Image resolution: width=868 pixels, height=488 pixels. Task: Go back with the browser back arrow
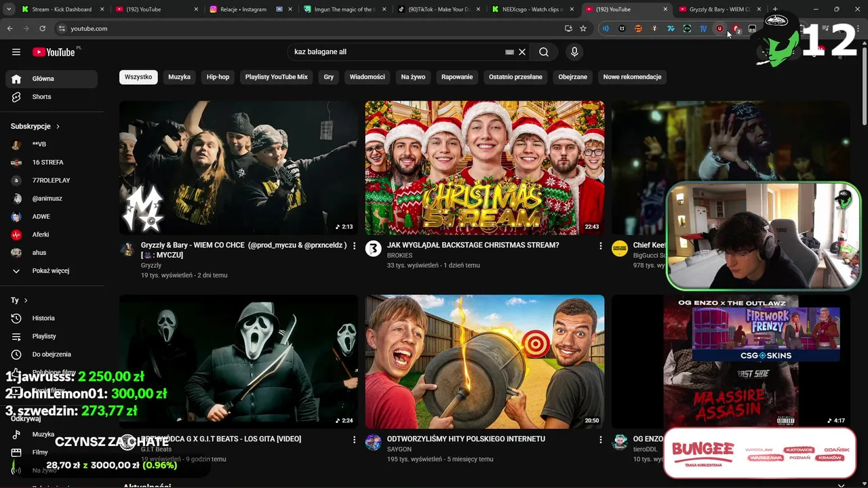(10, 28)
